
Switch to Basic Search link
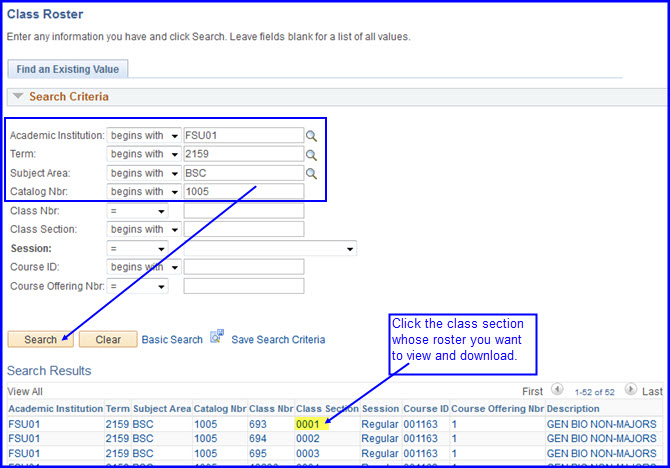tap(172, 339)
